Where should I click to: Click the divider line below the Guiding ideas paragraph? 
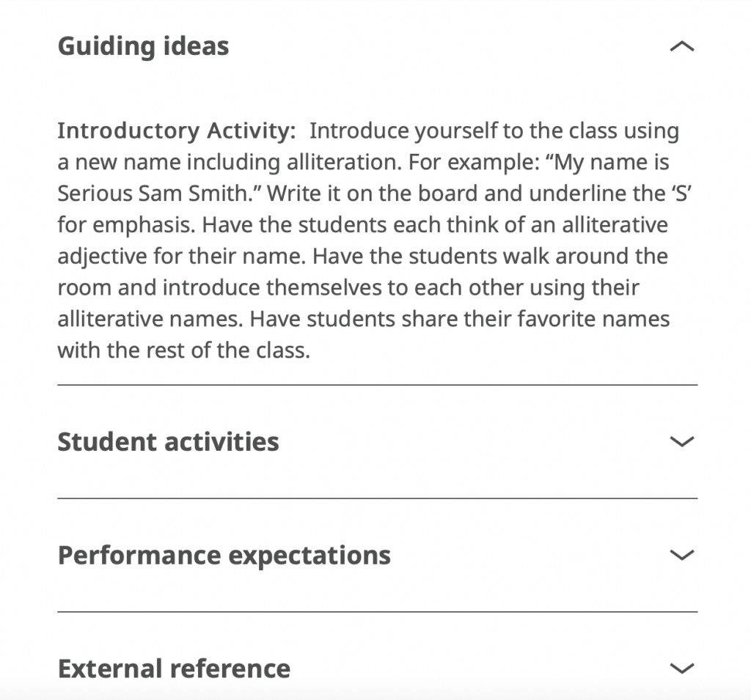(x=378, y=385)
